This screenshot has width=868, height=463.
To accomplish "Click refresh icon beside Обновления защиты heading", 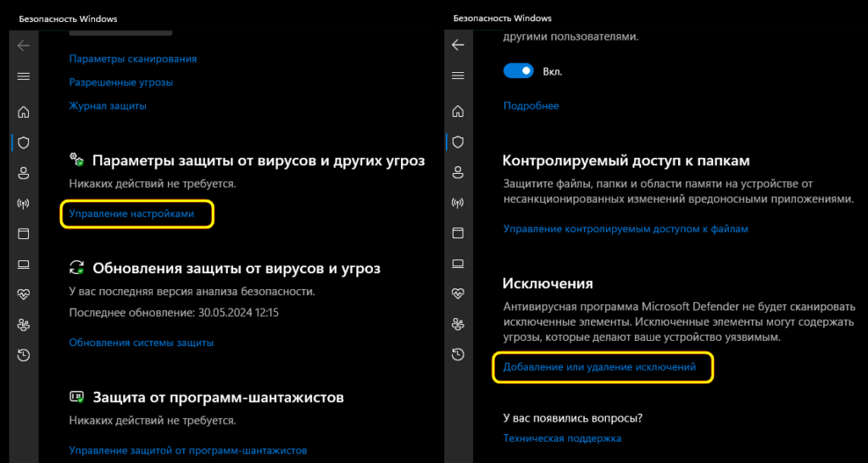I will click(76, 268).
